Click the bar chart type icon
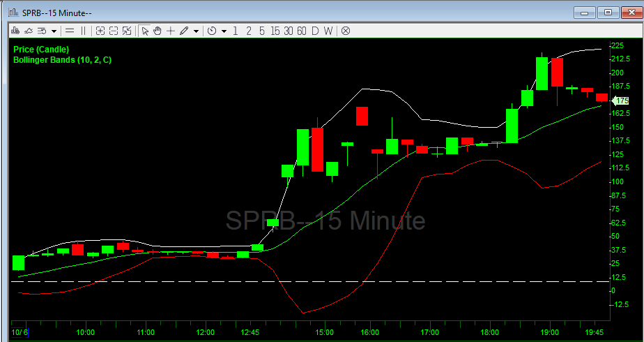Viewport: 644px width, 342px height. [15, 31]
